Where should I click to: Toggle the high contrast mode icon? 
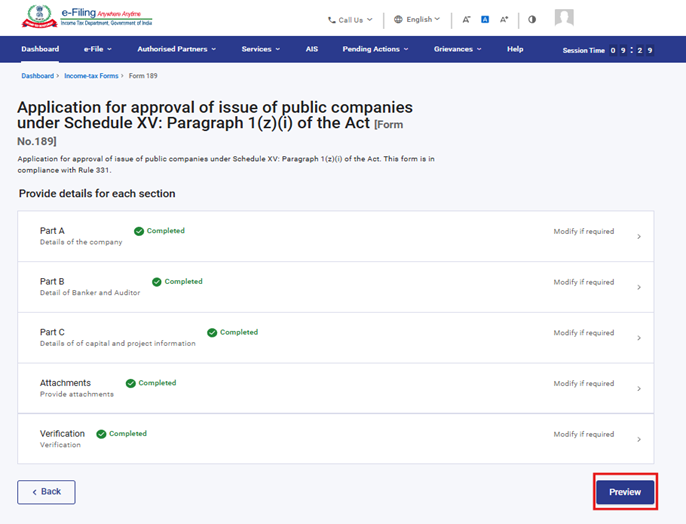tap(532, 19)
